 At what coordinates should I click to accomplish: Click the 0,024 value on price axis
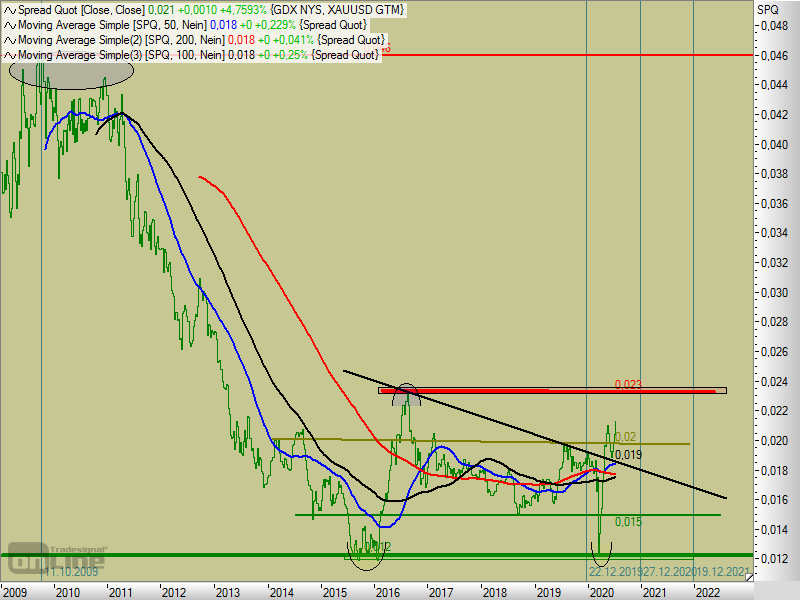click(x=774, y=382)
